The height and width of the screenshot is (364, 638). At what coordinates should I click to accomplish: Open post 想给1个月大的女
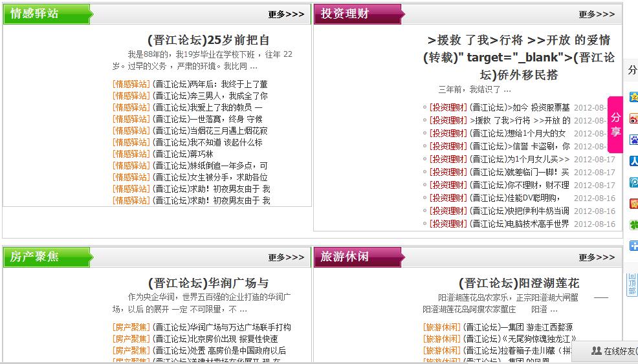(x=518, y=133)
